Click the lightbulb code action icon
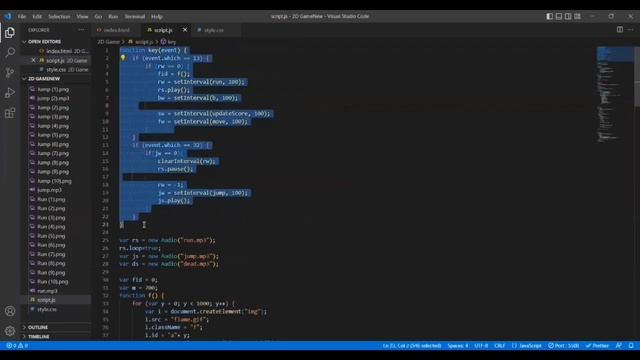 [x=123, y=58]
